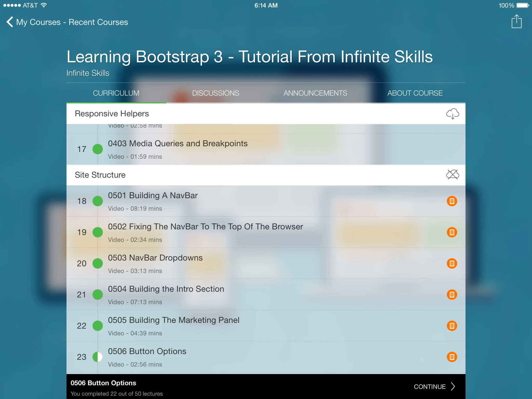Tap the battery indicator in status bar
This screenshot has width=532, height=399.
click(523, 5)
